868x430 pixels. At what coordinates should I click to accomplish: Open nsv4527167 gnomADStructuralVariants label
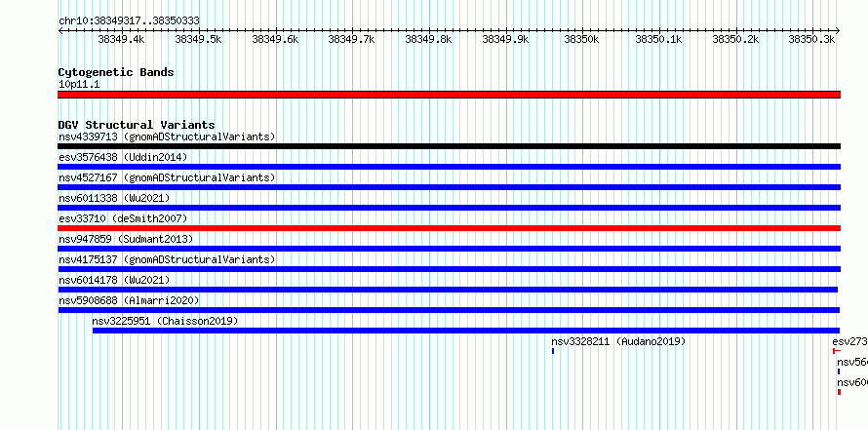(167, 177)
